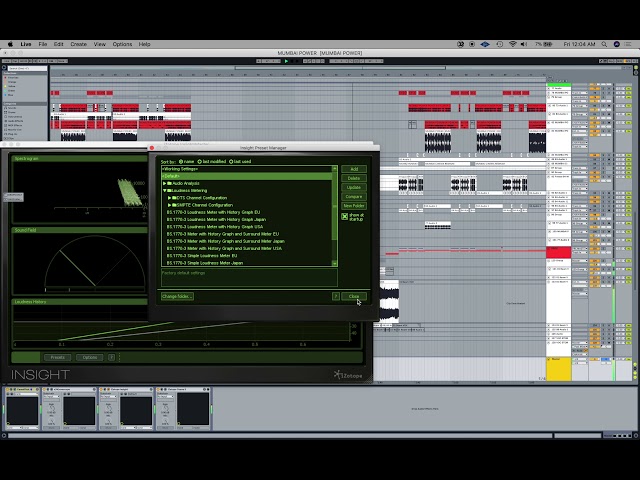
Task: Expand the Audio Analysis folder
Action: point(164,184)
